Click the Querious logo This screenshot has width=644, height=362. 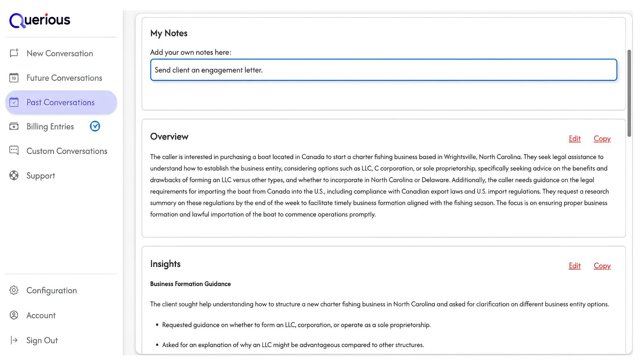pyautogui.click(x=40, y=20)
